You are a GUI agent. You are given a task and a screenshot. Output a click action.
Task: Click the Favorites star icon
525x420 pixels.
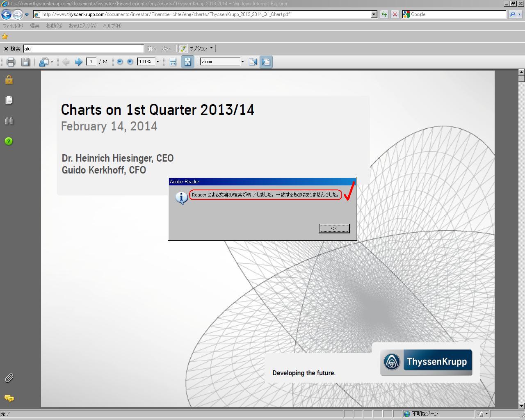click(x=5, y=37)
